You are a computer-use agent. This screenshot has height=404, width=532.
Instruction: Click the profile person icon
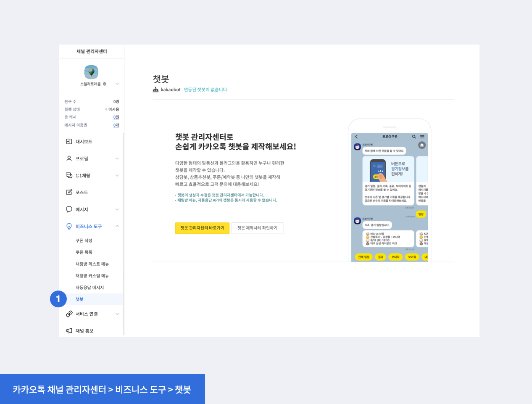(x=69, y=158)
